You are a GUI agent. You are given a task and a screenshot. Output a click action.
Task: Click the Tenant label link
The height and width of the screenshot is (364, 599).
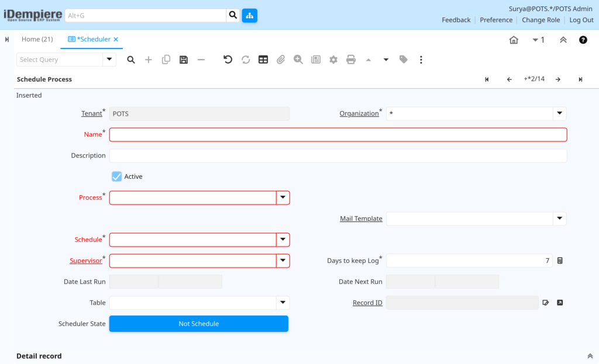92,113
